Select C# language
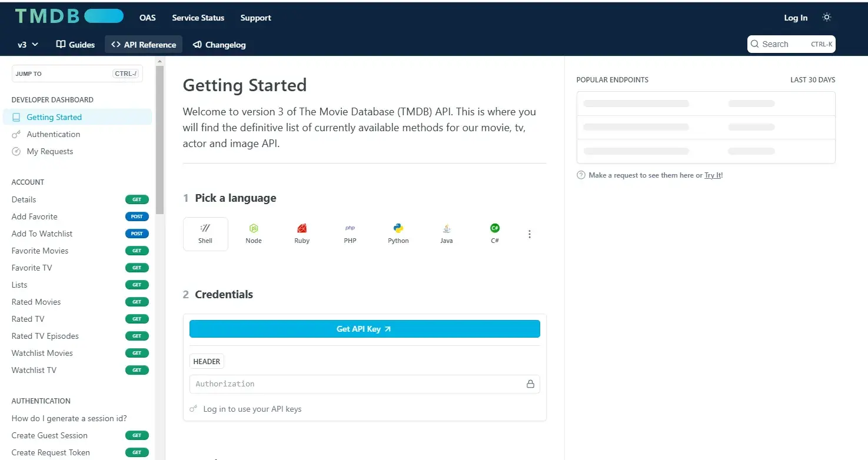 [x=495, y=234]
